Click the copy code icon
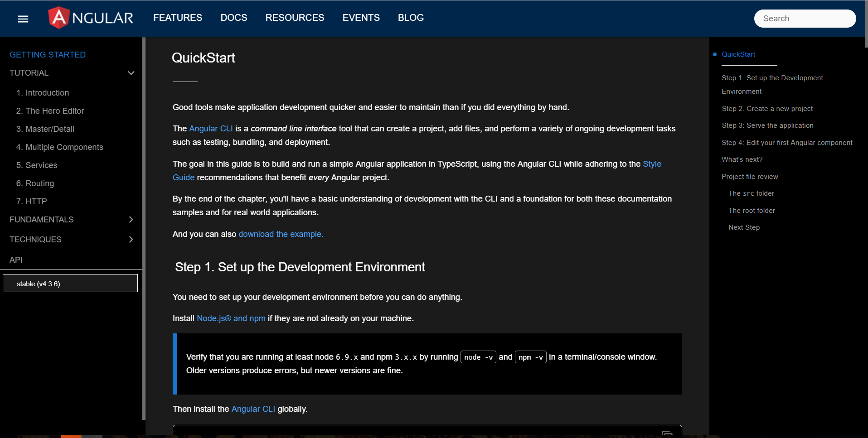868x438 pixels. pos(667,433)
